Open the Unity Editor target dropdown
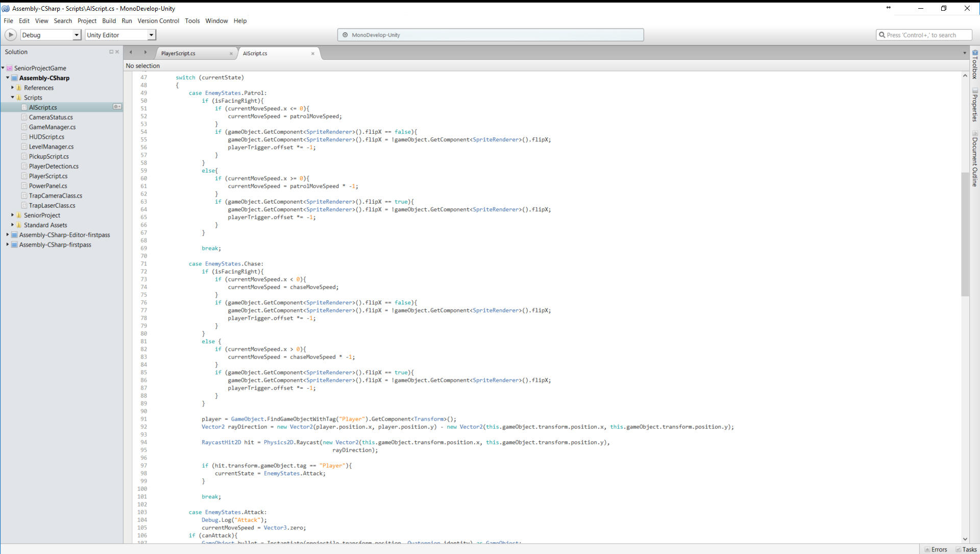This screenshot has width=980, height=554. [x=151, y=35]
